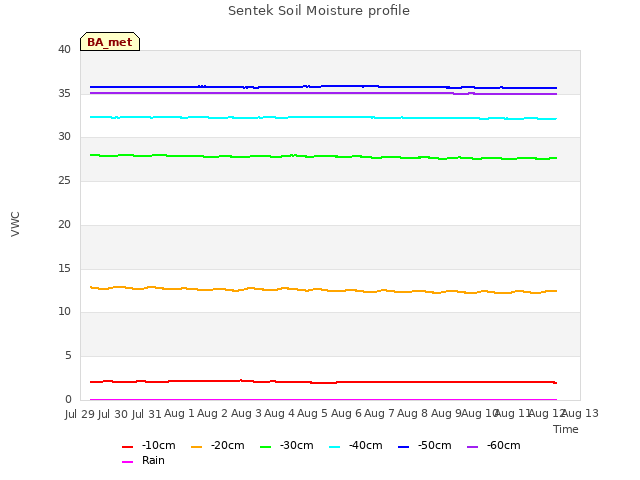Toggle the -60cm series in legend
The height and width of the screenshot is (480, 640).
[x=494, y=445]
